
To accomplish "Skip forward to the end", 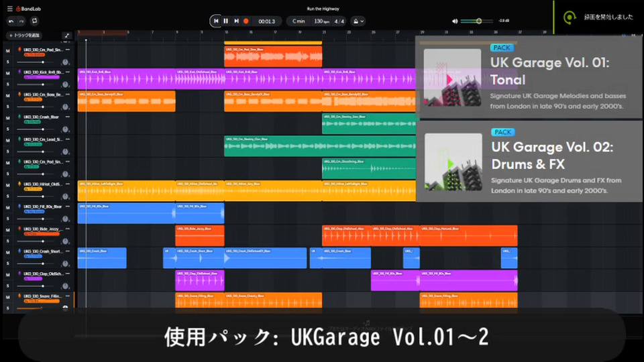I will pos(236,21).
